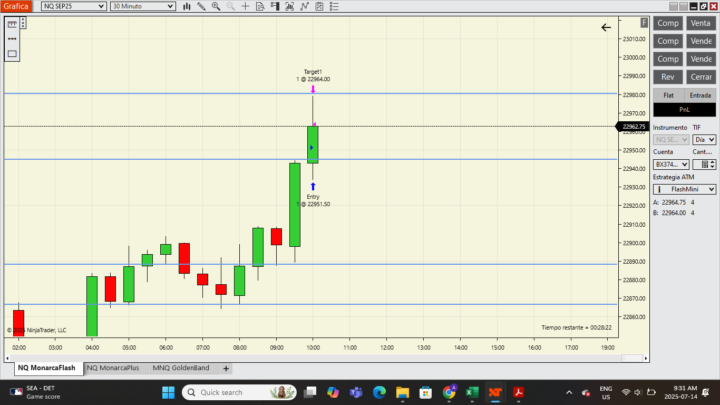Open Task View on the taskbar
Image resolution: width=720 pixels, height=405 pixels.
pyautogui.click(x=310, y=393)
